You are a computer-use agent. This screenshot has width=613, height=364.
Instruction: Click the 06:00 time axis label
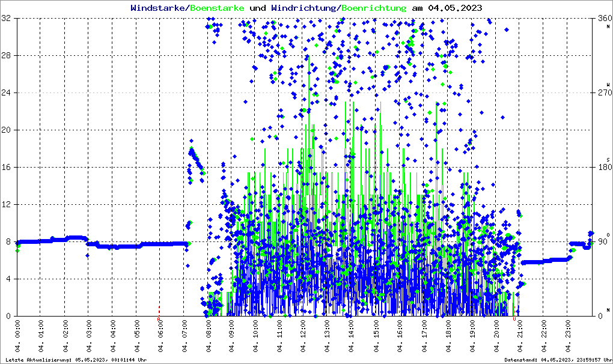tap(161, 336)
